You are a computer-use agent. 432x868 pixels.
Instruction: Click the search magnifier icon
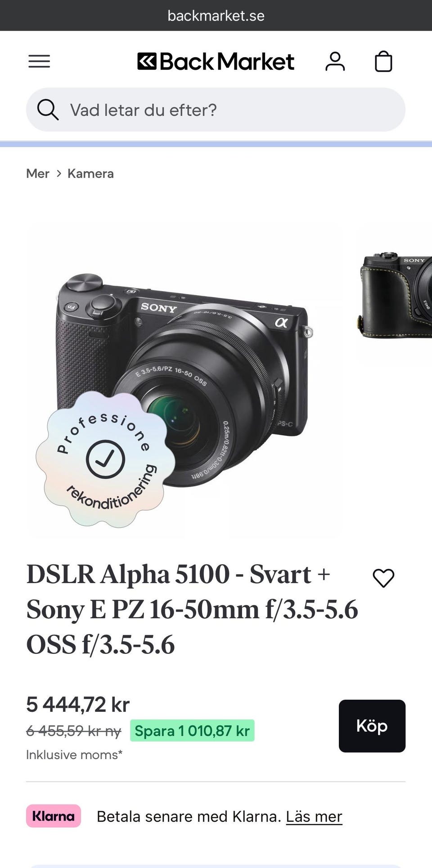pyautogui.click(x=48, y=110)
